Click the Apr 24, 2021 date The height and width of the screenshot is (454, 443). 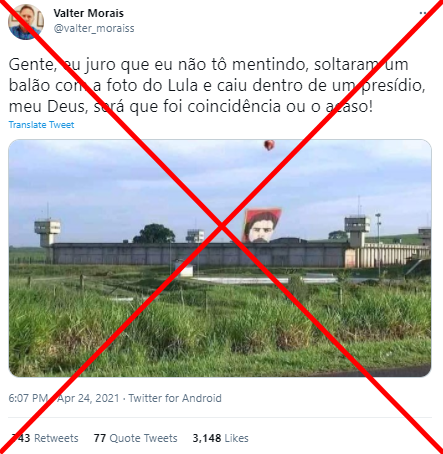[x=88, y=398]
